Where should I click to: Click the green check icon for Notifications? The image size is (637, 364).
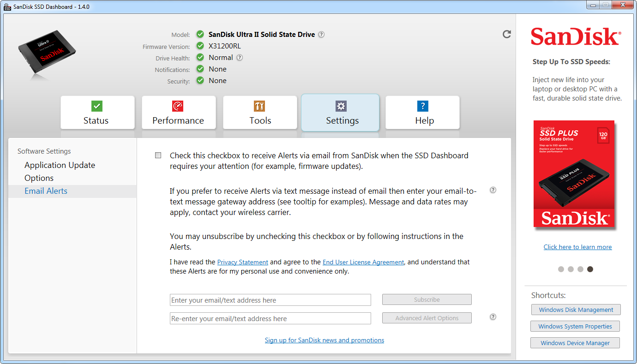click(x=200, y=69)
